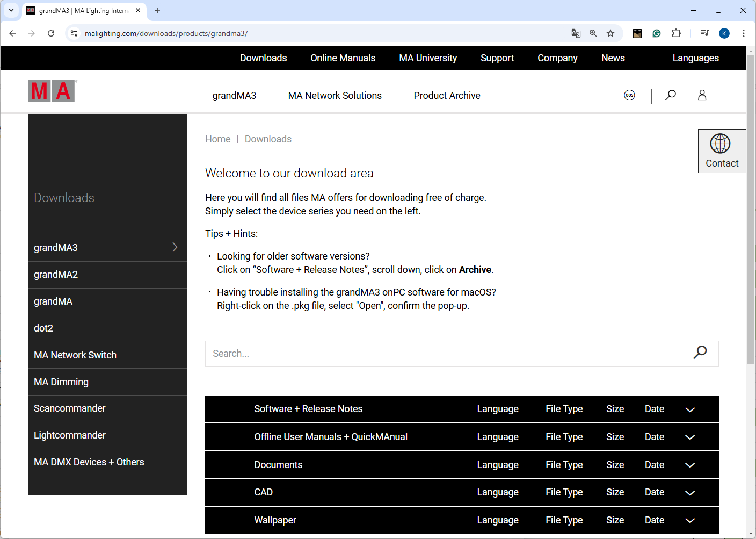The width and height of the screenshot is (756, 539).
Task: Open the MA University menu item
Action: coord(428,58)
